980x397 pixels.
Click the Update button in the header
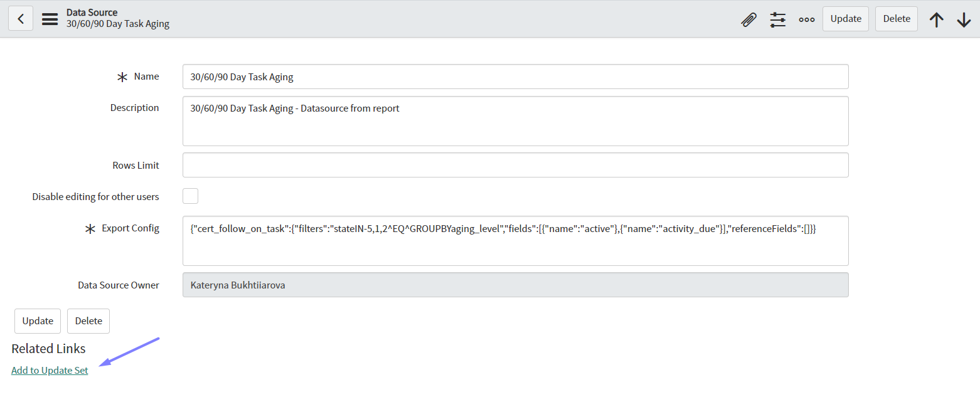(x=845, y=19)
